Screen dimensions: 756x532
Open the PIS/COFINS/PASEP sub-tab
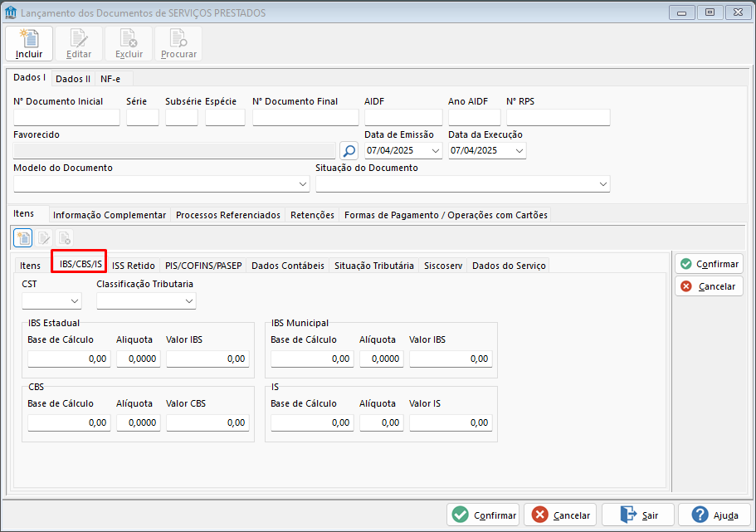[203, 266]
